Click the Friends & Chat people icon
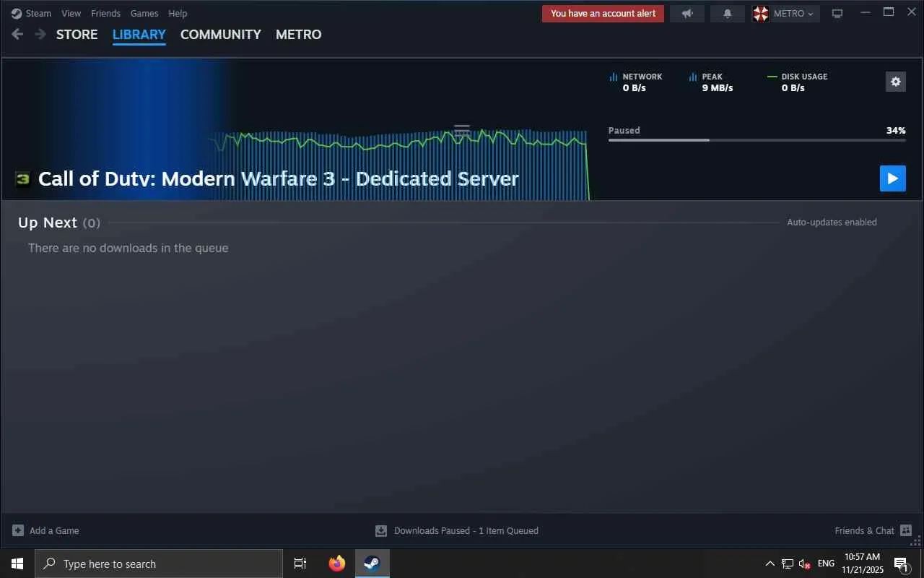Screen dimensions: 924x578 click(906, 530)
